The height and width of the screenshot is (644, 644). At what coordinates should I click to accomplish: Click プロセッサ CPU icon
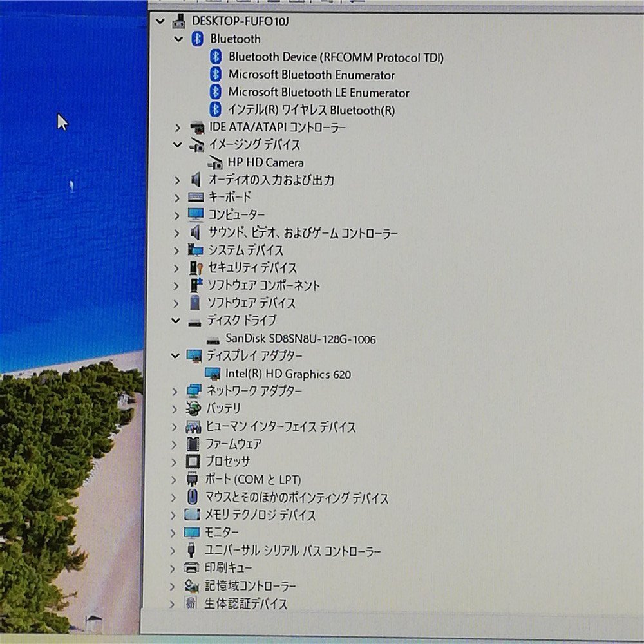(193, 462)
